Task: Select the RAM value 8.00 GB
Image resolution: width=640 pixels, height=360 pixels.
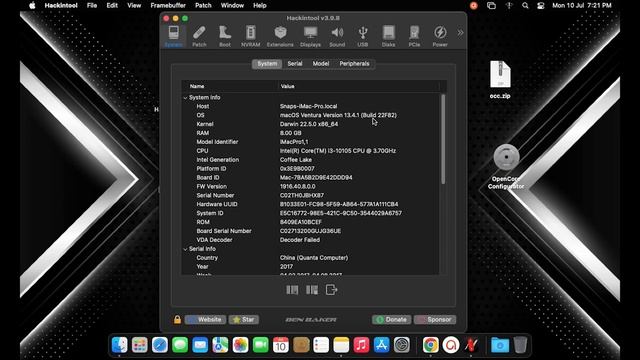Action: tap(291, 133)
